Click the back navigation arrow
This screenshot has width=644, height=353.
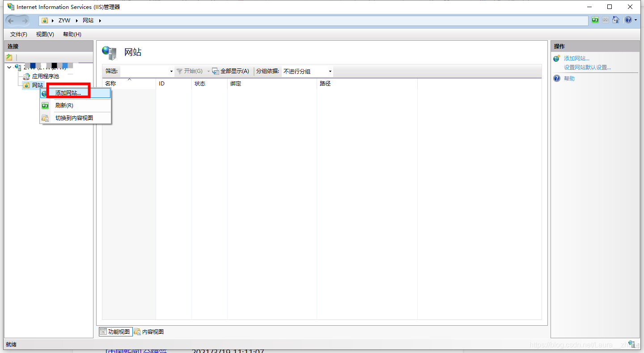coord(11,21)
